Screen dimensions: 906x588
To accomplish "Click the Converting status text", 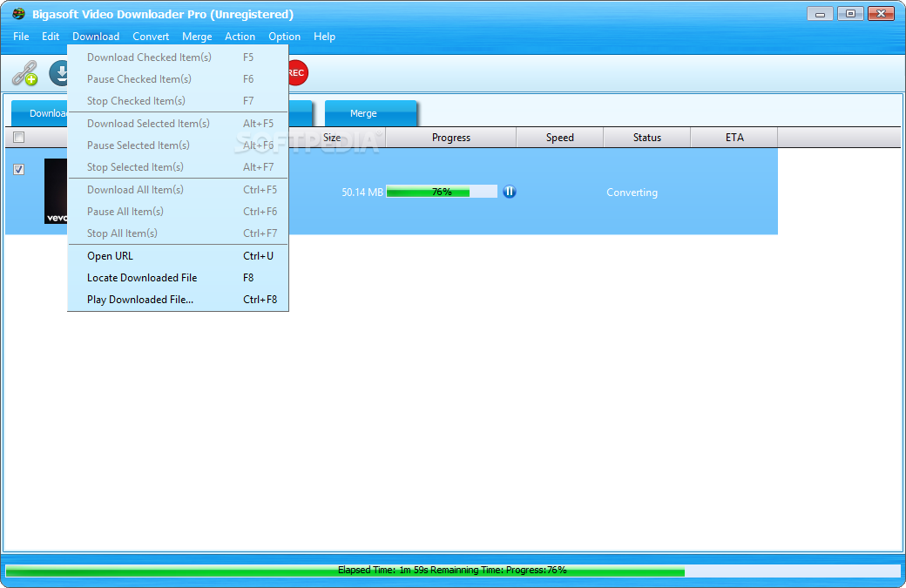I will click(632, 193).
